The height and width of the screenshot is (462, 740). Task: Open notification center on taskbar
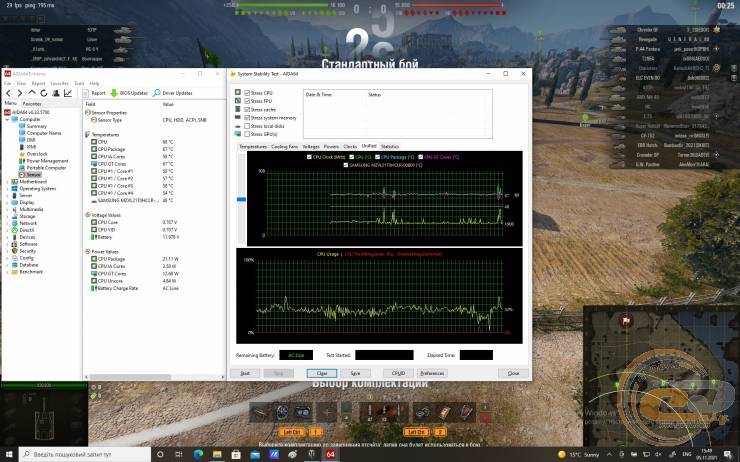click(x=730, y=454)
